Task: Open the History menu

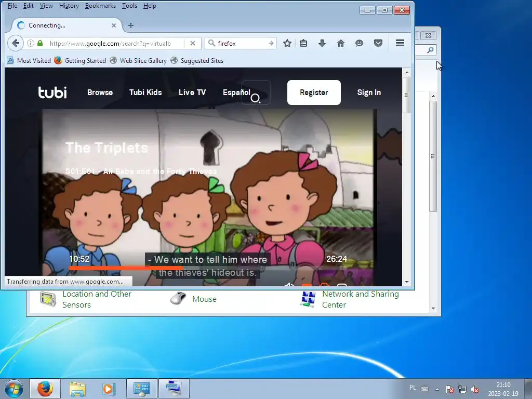Action: tap(69, 6)
